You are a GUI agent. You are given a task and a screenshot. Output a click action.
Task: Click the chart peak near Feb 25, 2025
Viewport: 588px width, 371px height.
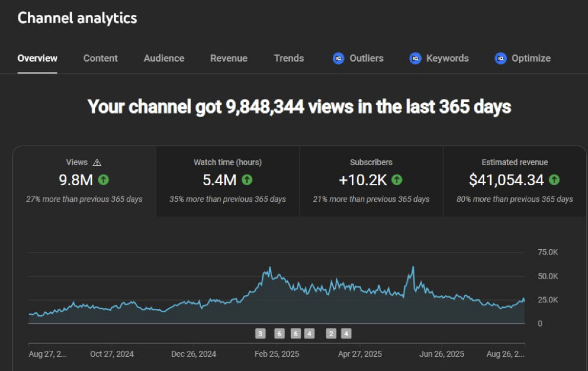click(270, 268)
